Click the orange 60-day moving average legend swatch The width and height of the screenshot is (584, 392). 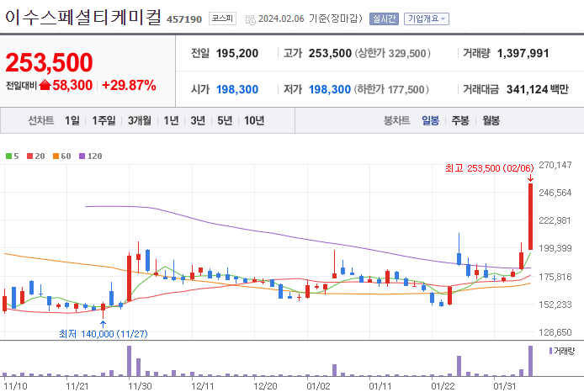pyautogui.click(x=56, y=156)
